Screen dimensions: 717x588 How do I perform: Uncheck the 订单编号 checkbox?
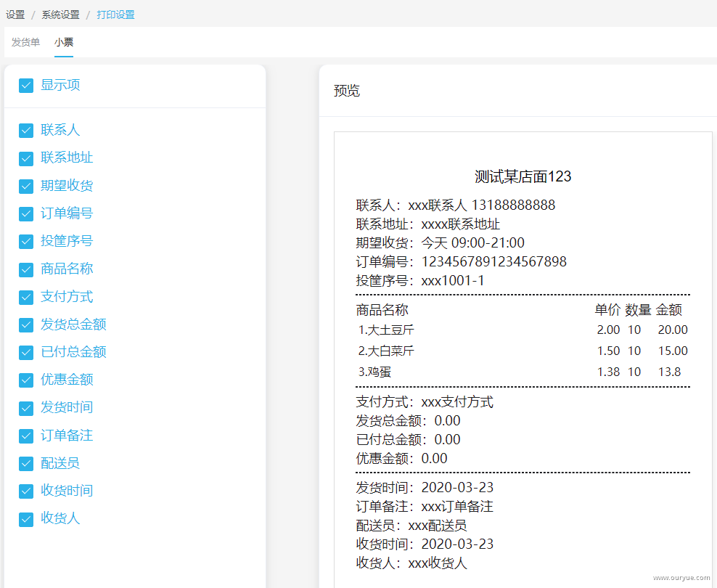coord(26,213)
